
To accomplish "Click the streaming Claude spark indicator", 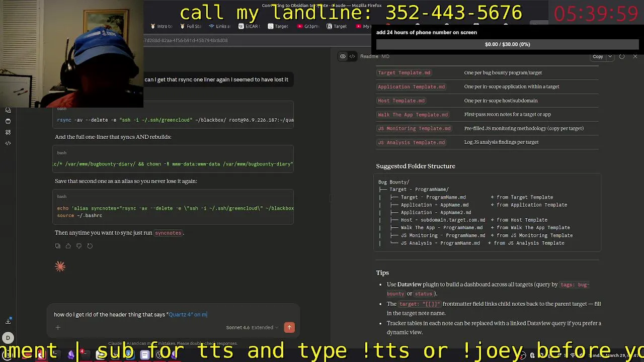I will tap(60, 266).
